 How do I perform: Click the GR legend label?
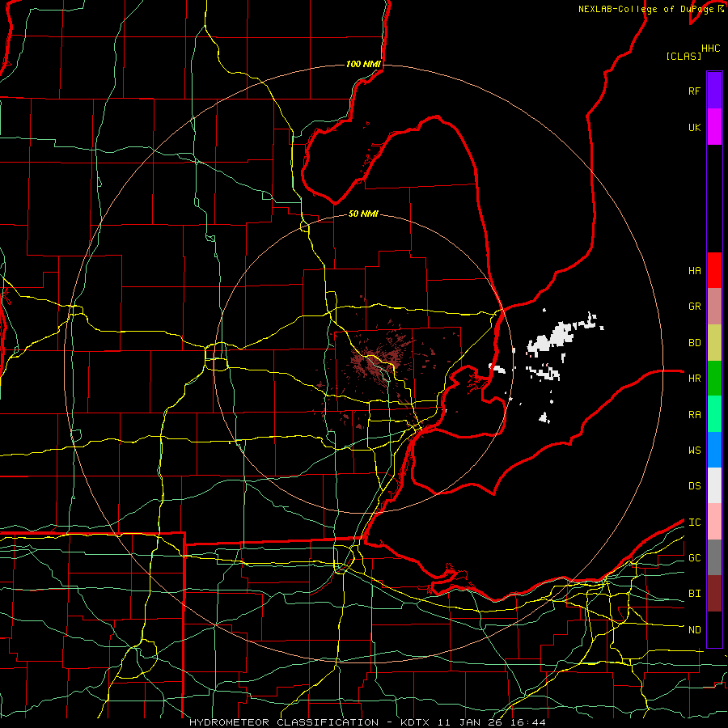pos(694,307)
